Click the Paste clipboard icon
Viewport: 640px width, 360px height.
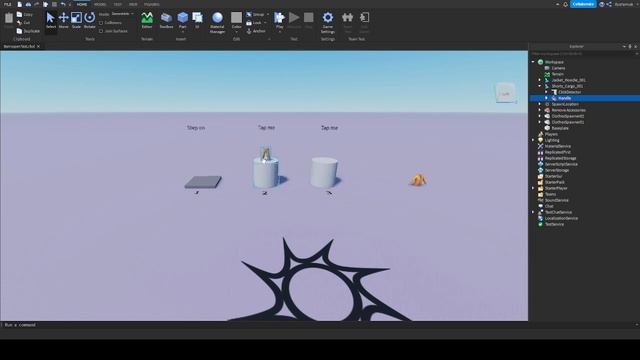click(x=9, y=19)
